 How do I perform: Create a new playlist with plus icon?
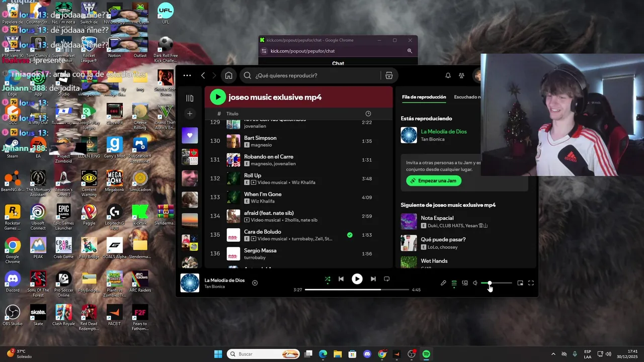pyautogui.click(x=190, y=114)
